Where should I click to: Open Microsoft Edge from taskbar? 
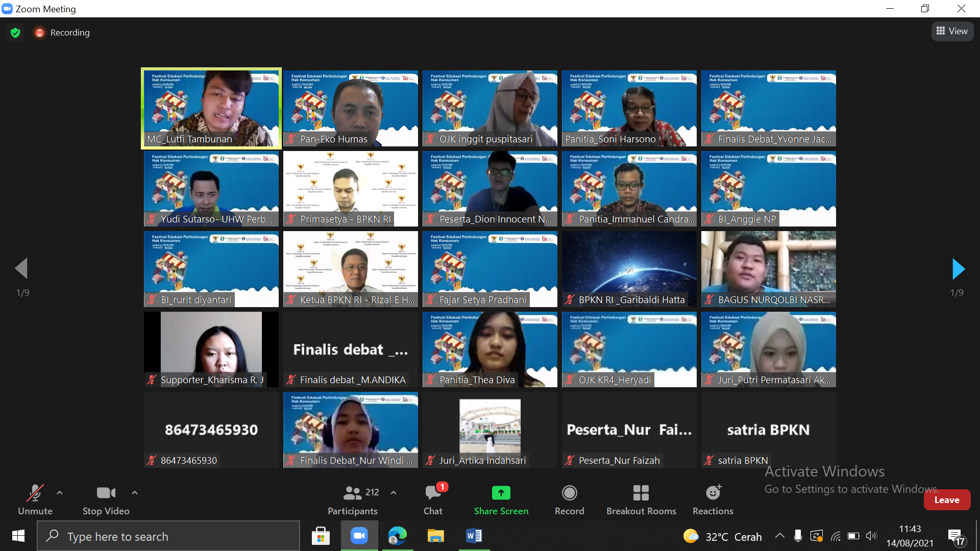(398, 536)
